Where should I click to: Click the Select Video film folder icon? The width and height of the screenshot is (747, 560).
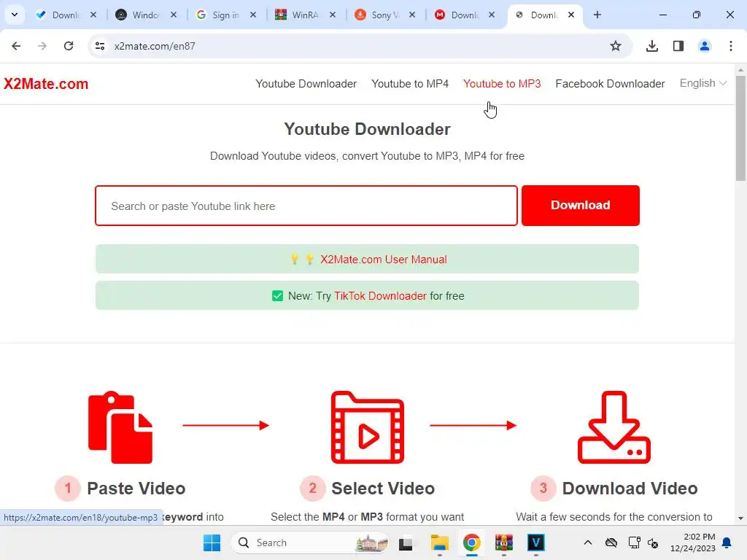[368, 427]
